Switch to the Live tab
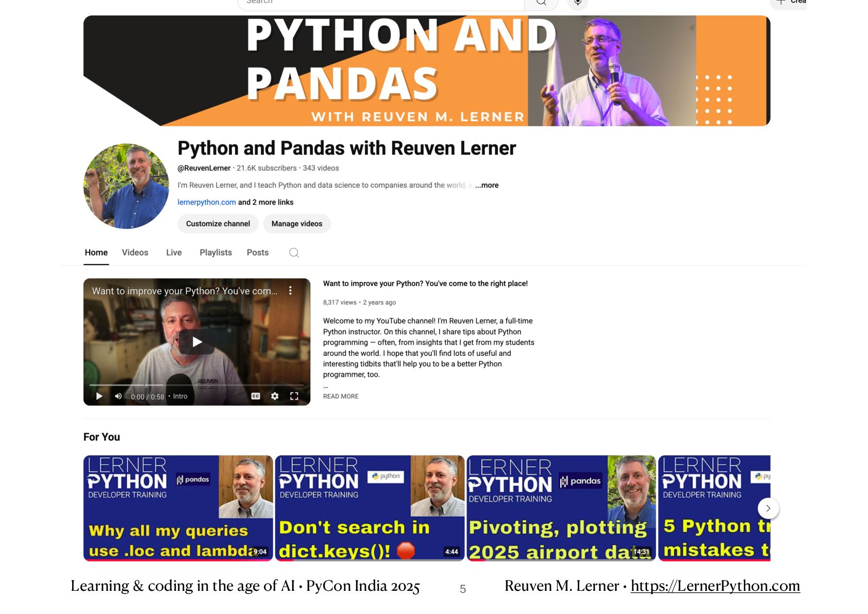 (174, 253)
